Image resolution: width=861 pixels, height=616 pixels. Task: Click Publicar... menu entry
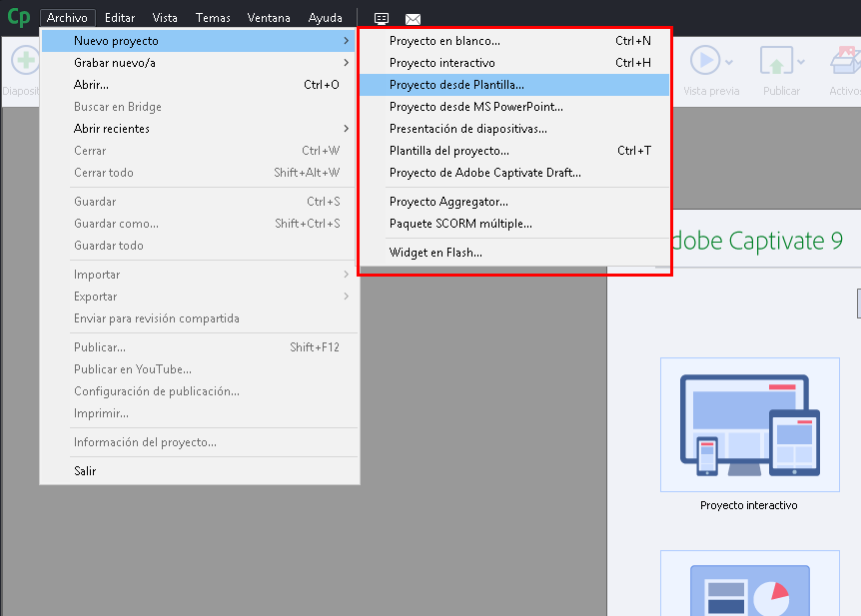pyautogui.click(x=198, y=347)
